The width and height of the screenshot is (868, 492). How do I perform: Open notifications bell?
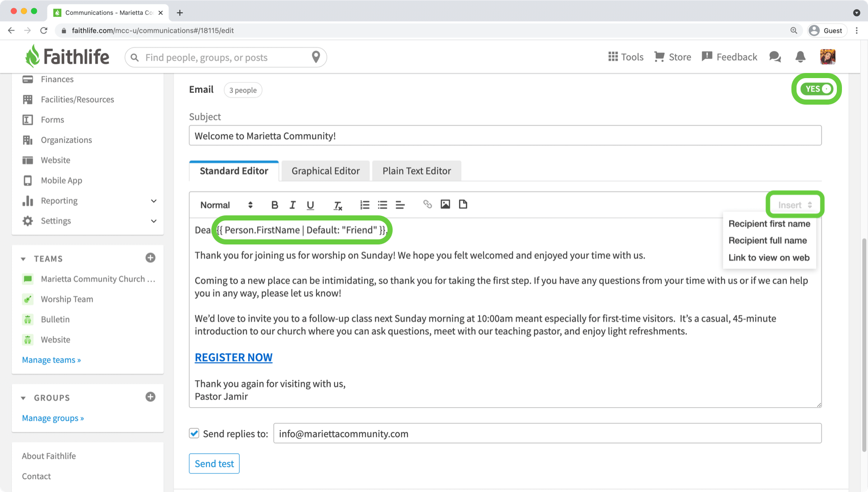tap(800, 57)
